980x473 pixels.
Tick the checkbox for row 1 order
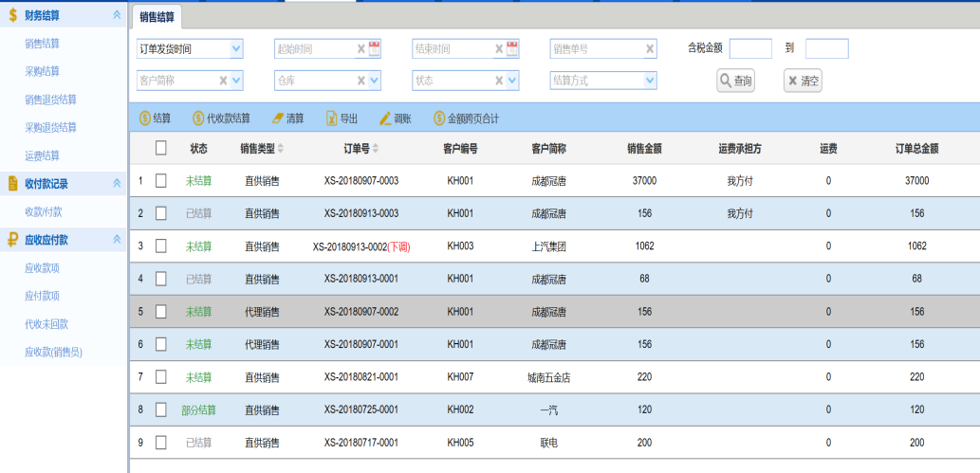point(161,180)
